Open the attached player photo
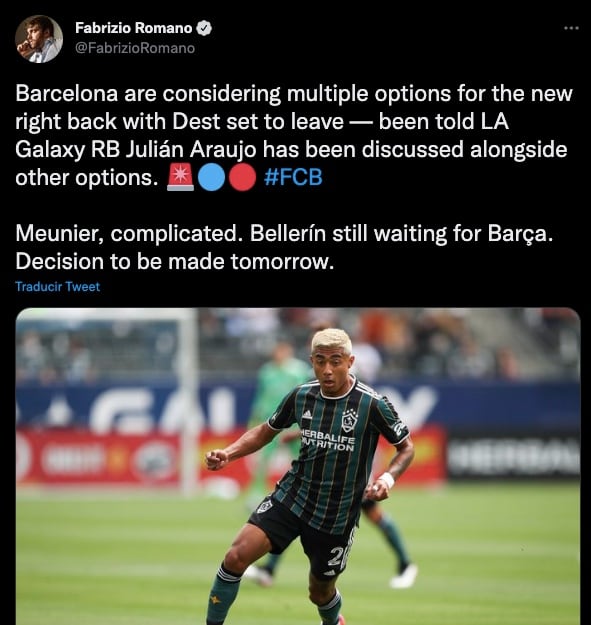 tap(298, 466)
